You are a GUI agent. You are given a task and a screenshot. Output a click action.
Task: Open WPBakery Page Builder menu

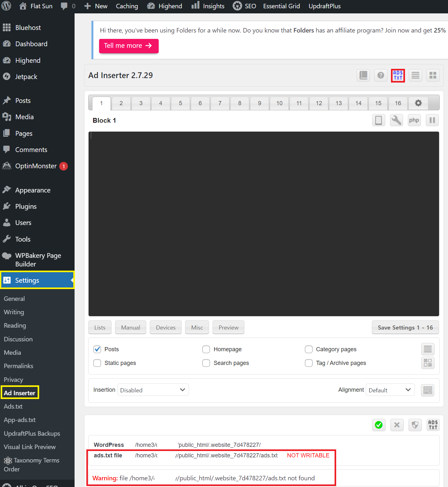(x=37, y=260)
